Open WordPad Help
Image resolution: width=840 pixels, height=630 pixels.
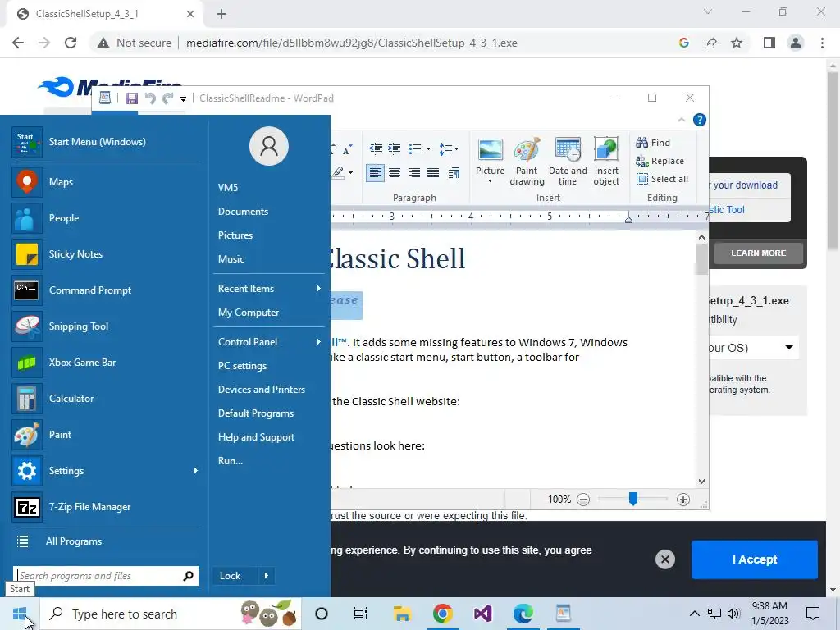click(699, 120)
